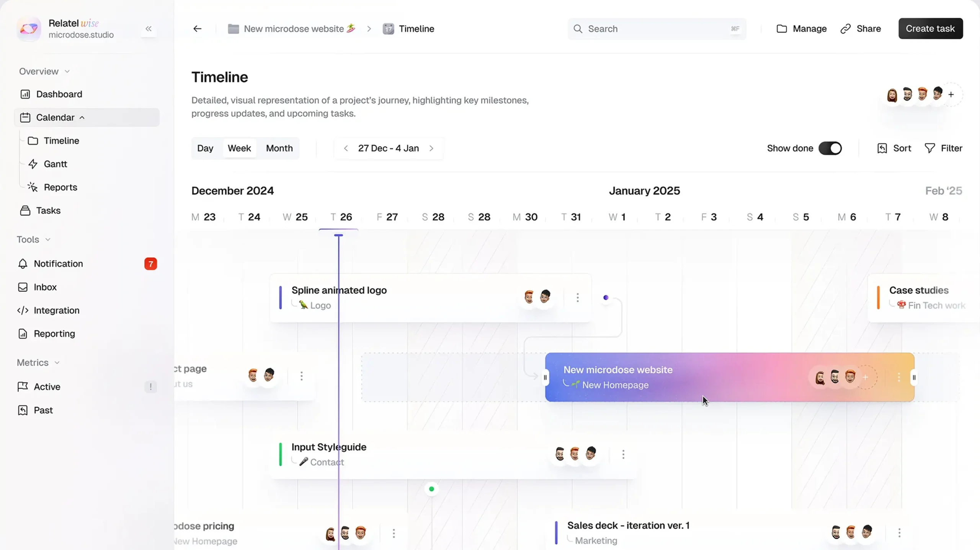Toggle the Show done switch
Viewport: 980px width, 550px height.
[830, 148]
